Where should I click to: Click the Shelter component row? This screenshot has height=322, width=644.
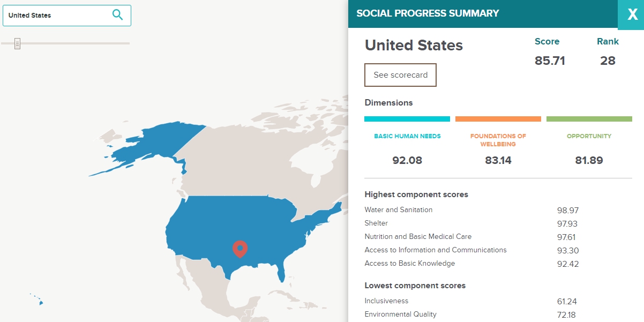pos(471,223)
